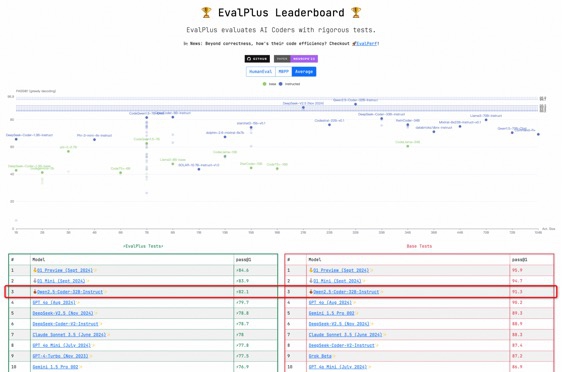
Task: Click the trophy icon left of the title
Action: (206, 13)
